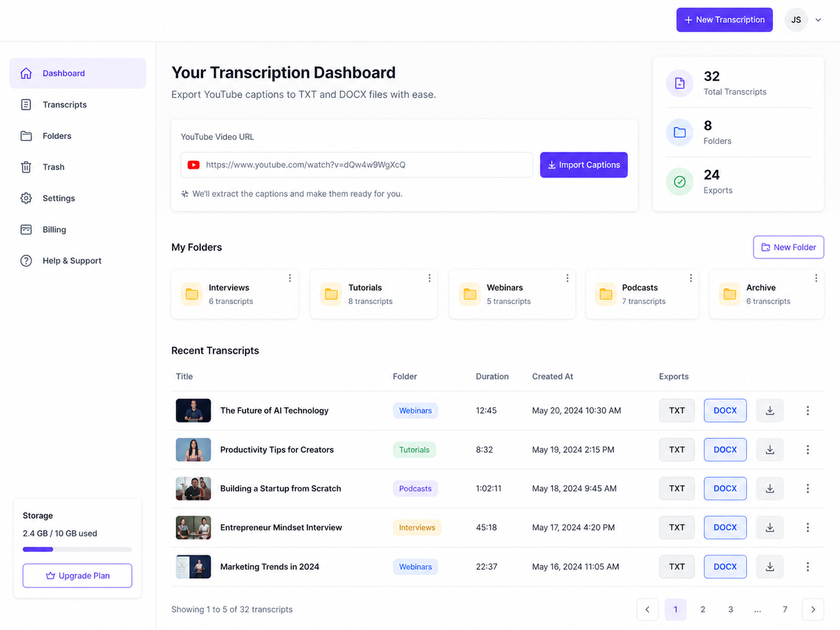Open the Transcripts sidebar item
The height and width of the screenshot is (630, 840).
click(x=78, y=104)
